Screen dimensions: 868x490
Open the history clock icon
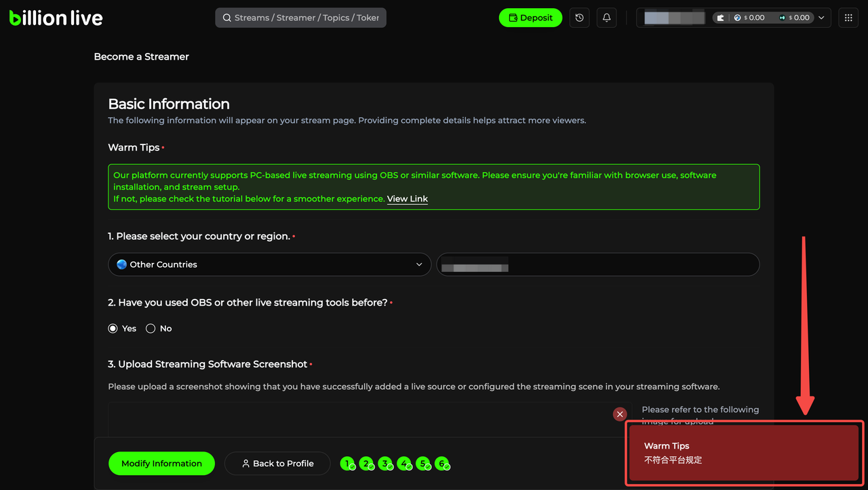579,18
